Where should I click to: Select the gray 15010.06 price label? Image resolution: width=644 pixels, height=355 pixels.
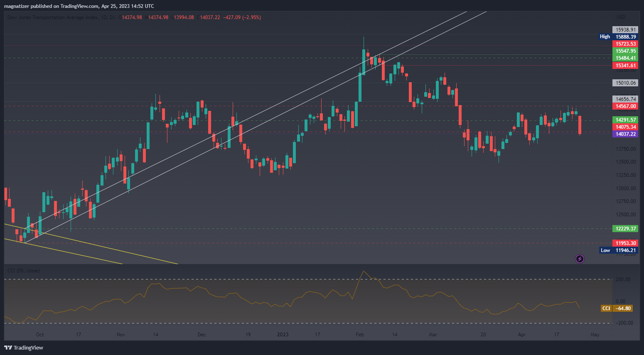[625, 83]
